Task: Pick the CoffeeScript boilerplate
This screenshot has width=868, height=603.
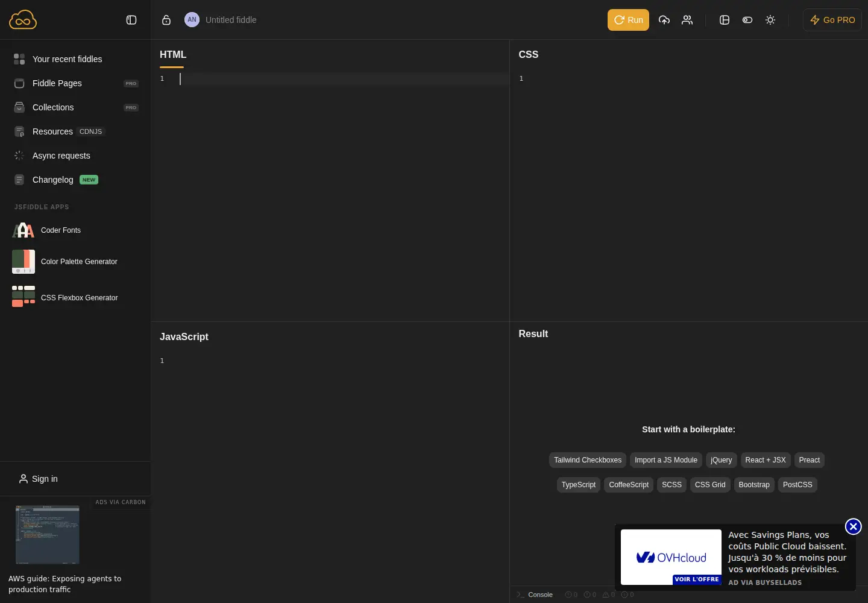Action: (x=629, y=485)
